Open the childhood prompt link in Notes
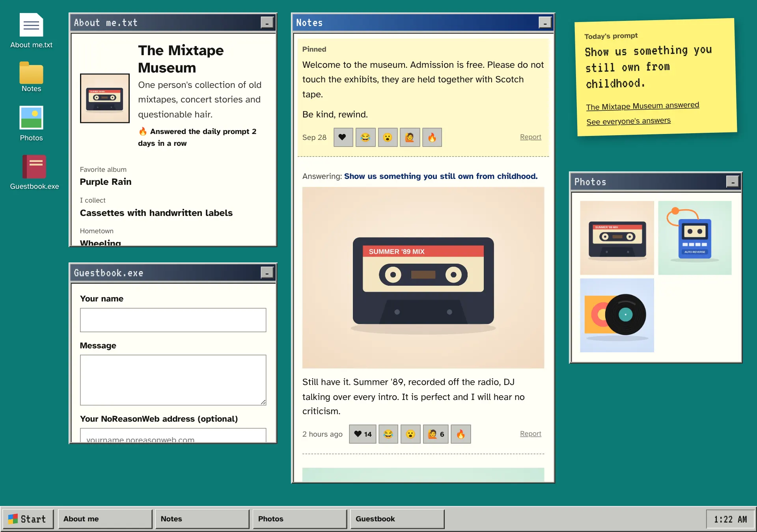Screen dimensions: 757x532 click(x=441, y=176)
